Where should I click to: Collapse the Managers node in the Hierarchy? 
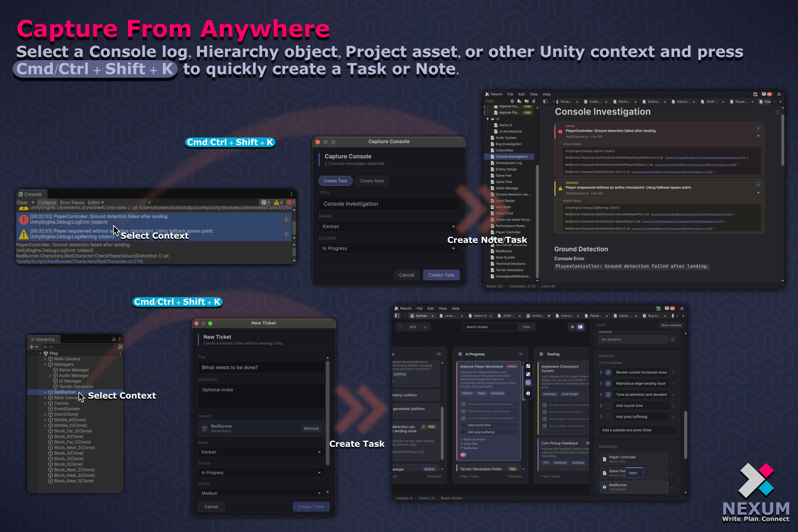tap(46, 365)
